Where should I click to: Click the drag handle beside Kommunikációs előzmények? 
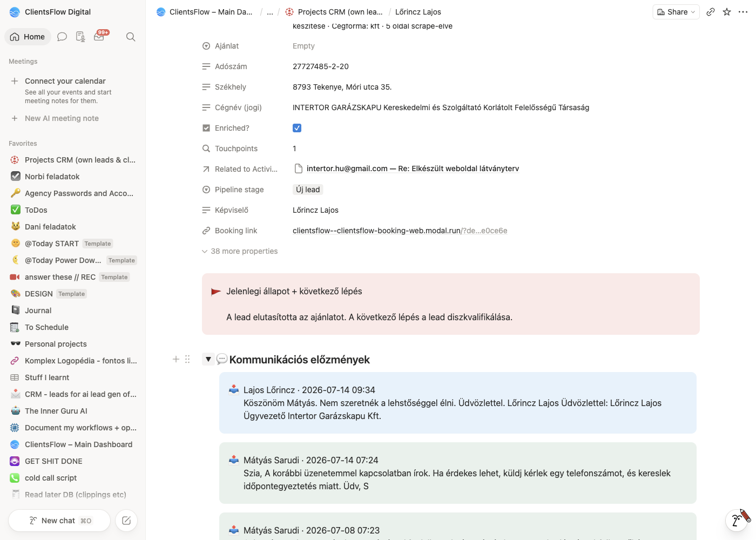[x=187, y=359]
